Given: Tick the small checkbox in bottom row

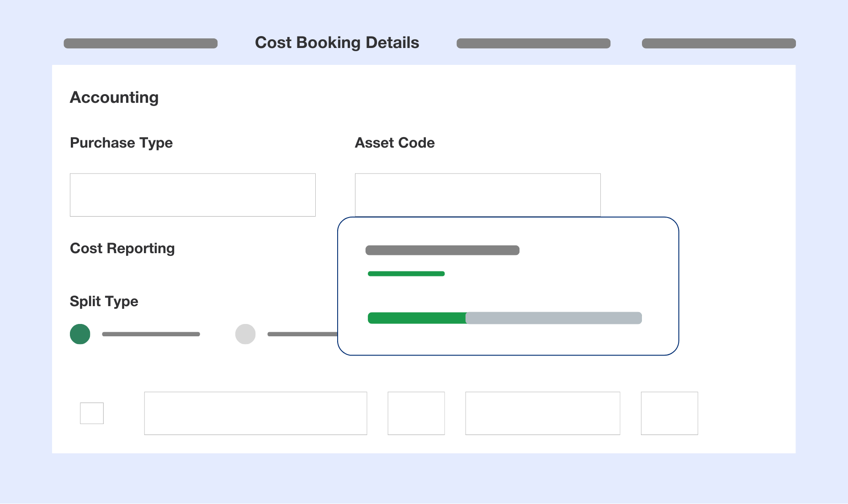Looking at the screenshot, I should (92, 413).
